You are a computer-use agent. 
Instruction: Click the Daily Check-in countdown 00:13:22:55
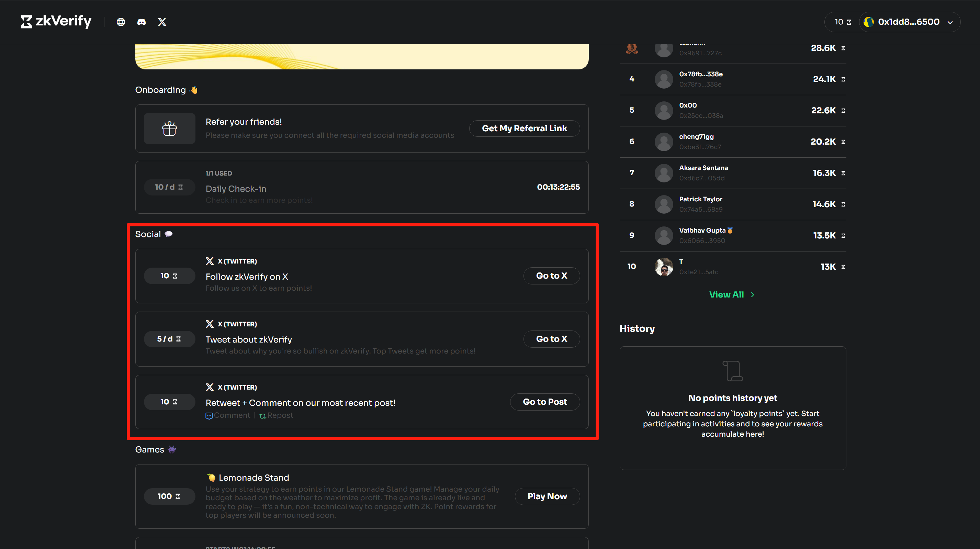tap(558, 187)
